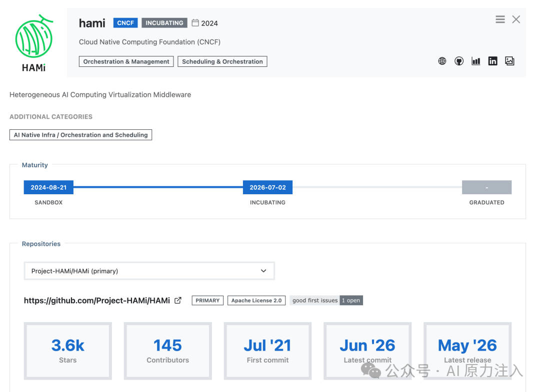
Task: Open the LinkedIn icon link
Action: tap(492, 61)
